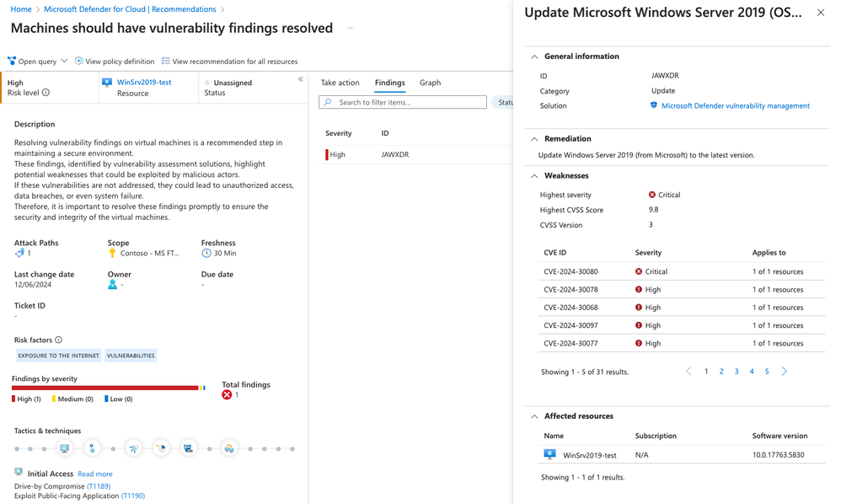The height and width of the screenshot is (504, 841).
Task: Click the Risk factors info icon
Action: coord(58,340)
